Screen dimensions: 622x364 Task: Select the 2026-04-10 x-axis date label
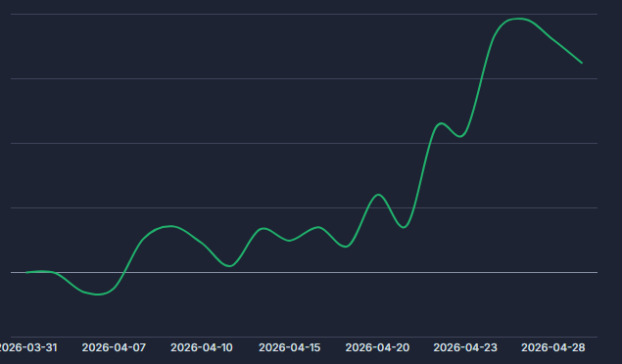[202, 347]
